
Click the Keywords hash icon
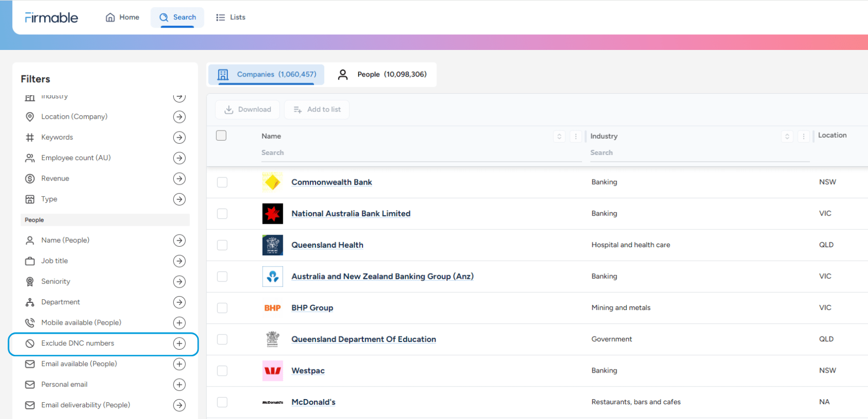30,137
